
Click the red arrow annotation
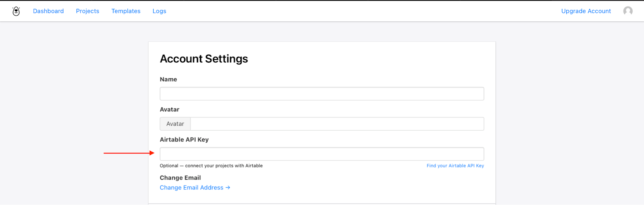click(x=129, y=153)
